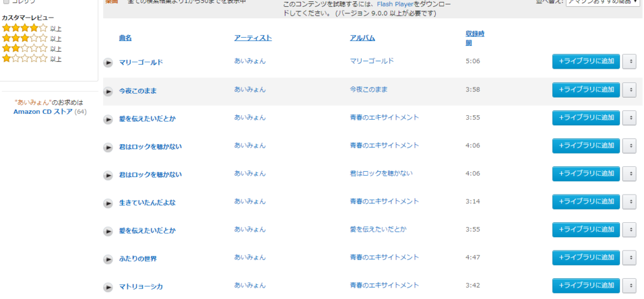The height and width of the screenshot is (299, 644).
Task: Open options dropdown for 生きていたんだよな row
Action: (x=629, y=201)
